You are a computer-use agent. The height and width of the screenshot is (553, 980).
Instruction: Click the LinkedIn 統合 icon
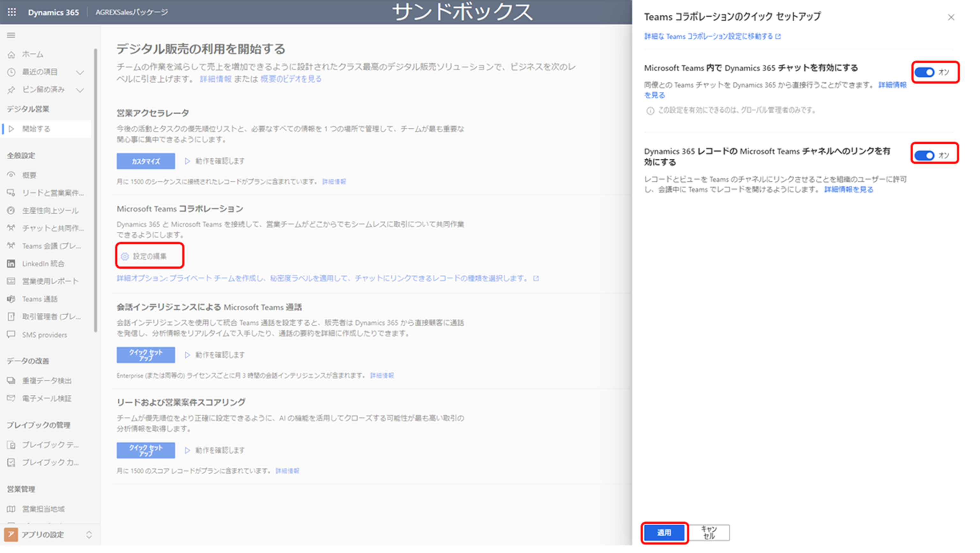[x=11, y=263]
